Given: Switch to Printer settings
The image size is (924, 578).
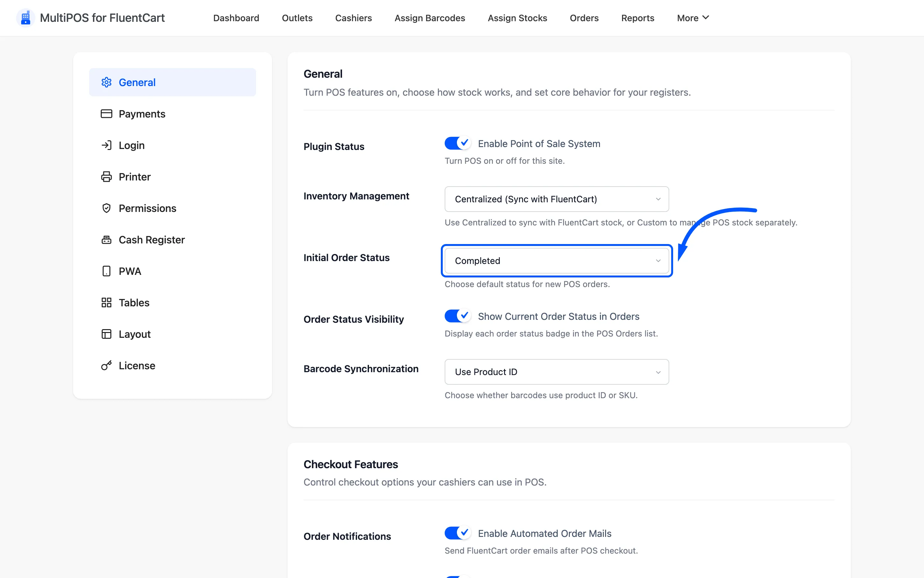Looking at the screenshot, I should coord(173,177).
